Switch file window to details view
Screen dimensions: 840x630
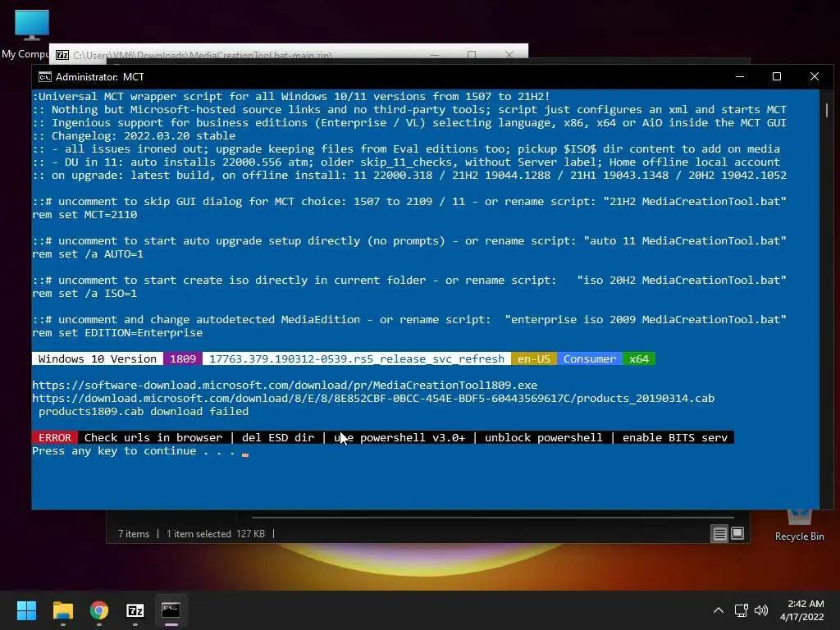[719, 533]
